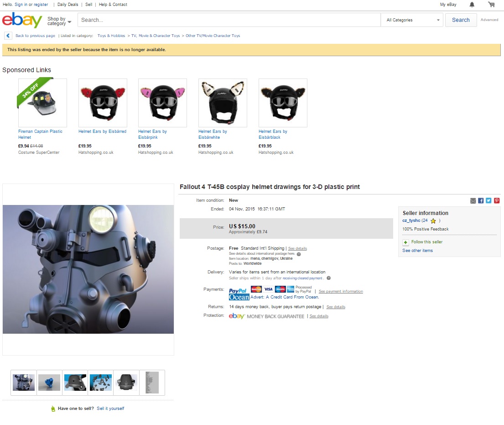Select third thumbnail with dark helmet part
504x425 pixels.
click(75, 383)
